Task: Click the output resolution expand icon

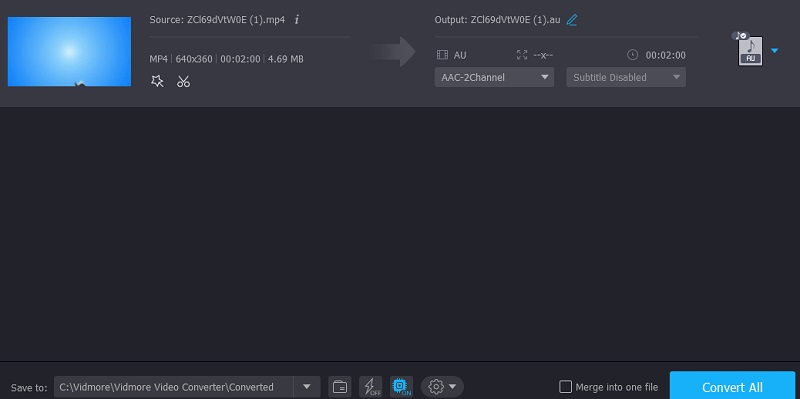Action: coord(521,55)
